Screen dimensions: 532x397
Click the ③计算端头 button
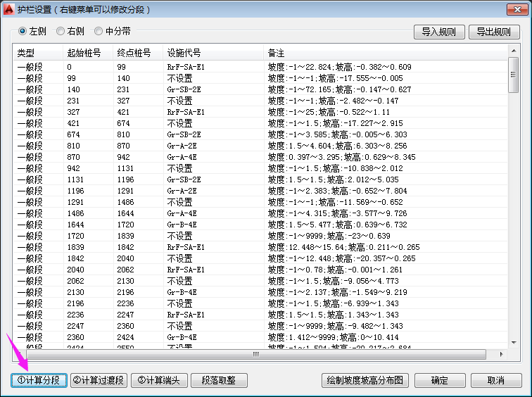(158, 380)
